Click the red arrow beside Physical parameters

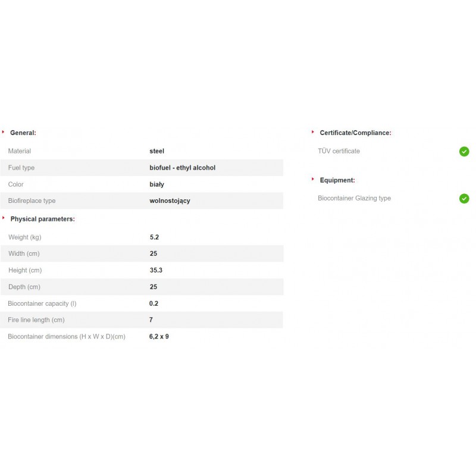click(x=4, y=218)
